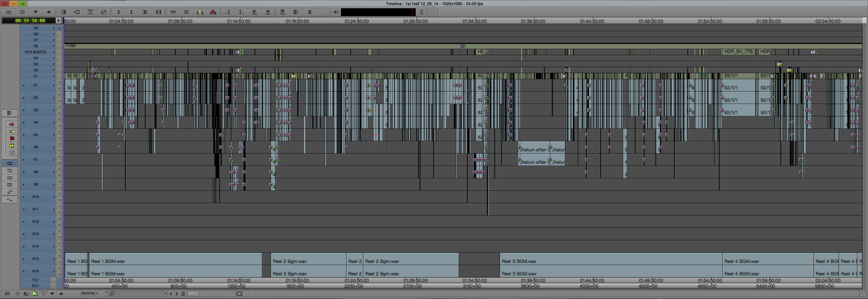Click the Transition Manipulation icon in smart tool
Screen dimensions: 868x299
point(11,153)
